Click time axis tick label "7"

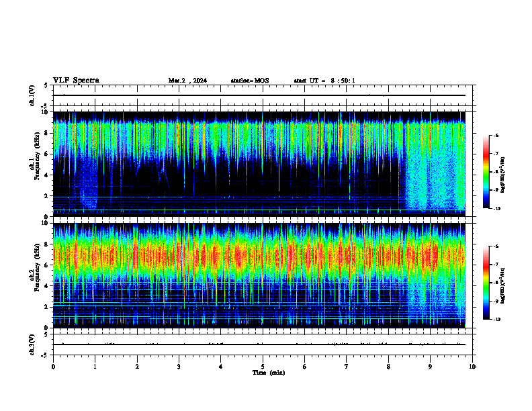coord(347,367)
